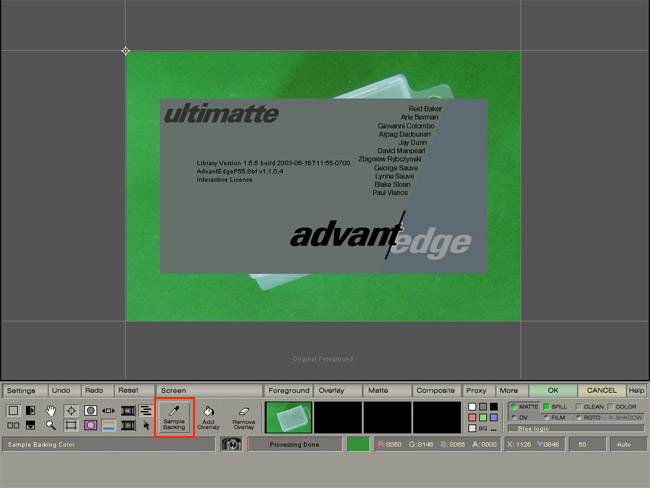This screenshot has width=650, height=488.
Task: Select the DV radio option
Action: coord(520,418)
